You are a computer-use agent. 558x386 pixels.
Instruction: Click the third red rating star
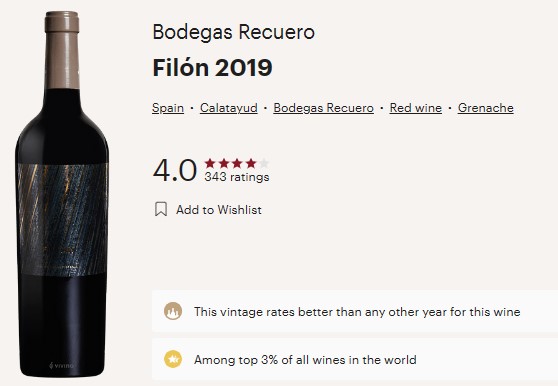coord(237,163)
